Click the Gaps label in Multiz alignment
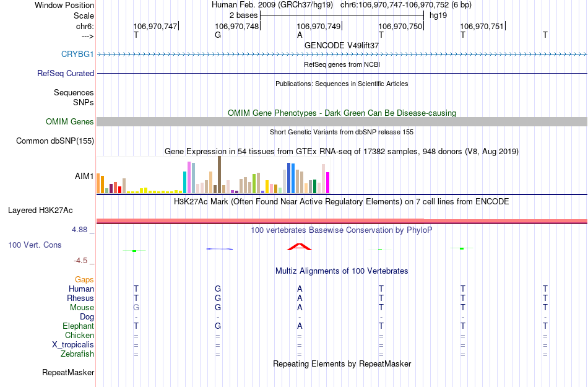Image resolution: width=588 pixels, height=387 pixels. (x=84, y=279)
